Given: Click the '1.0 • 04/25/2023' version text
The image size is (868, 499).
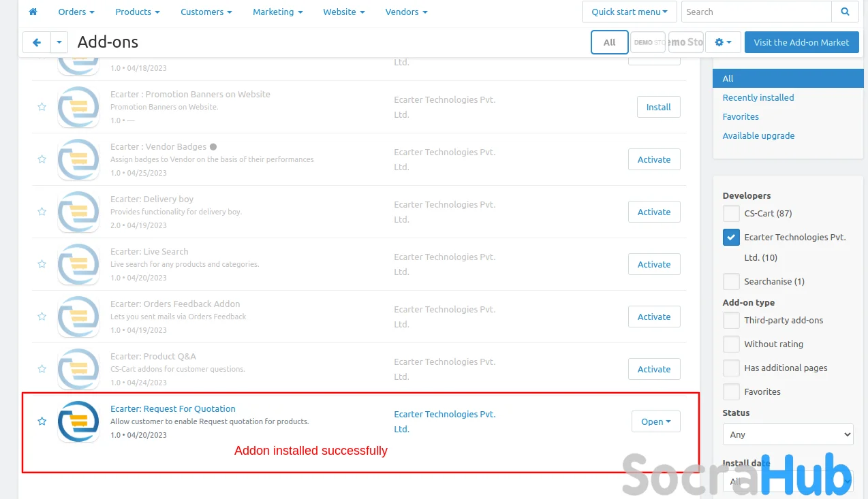Looking at the screenshot, I should 138,173.
